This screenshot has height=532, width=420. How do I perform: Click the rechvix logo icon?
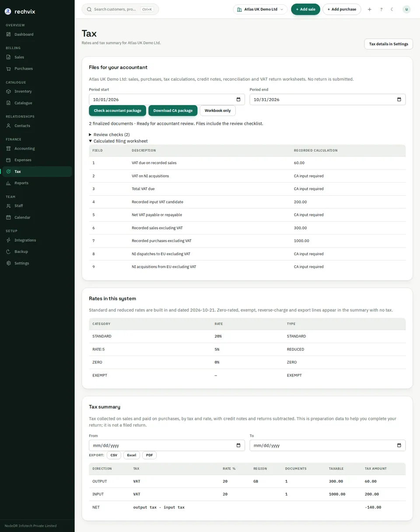tap(8, 11)
